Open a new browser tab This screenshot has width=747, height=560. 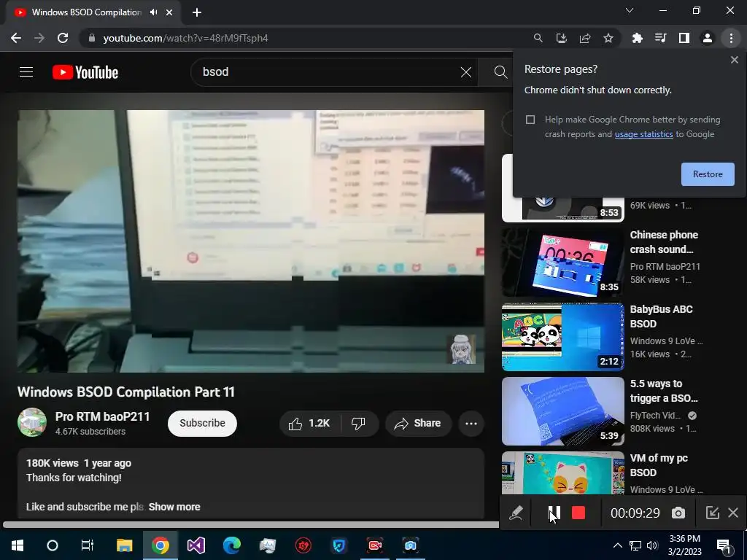point(197,12)
